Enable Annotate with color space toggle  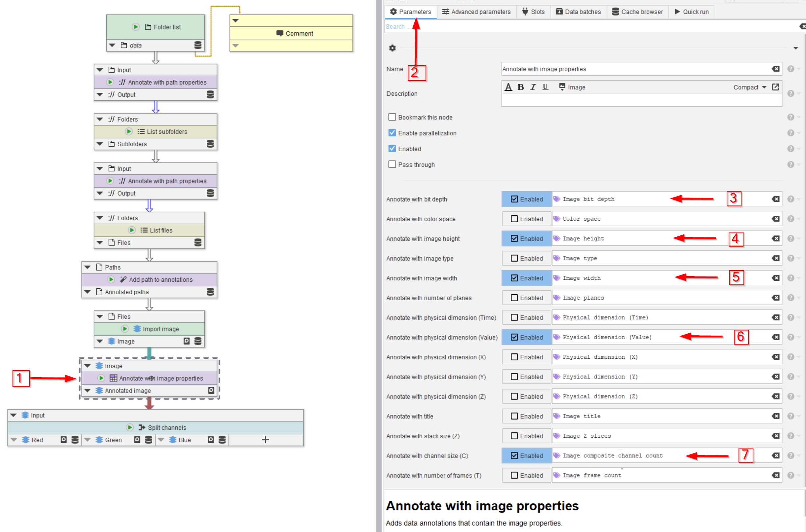pyautogui.click(x=527, y=219)
